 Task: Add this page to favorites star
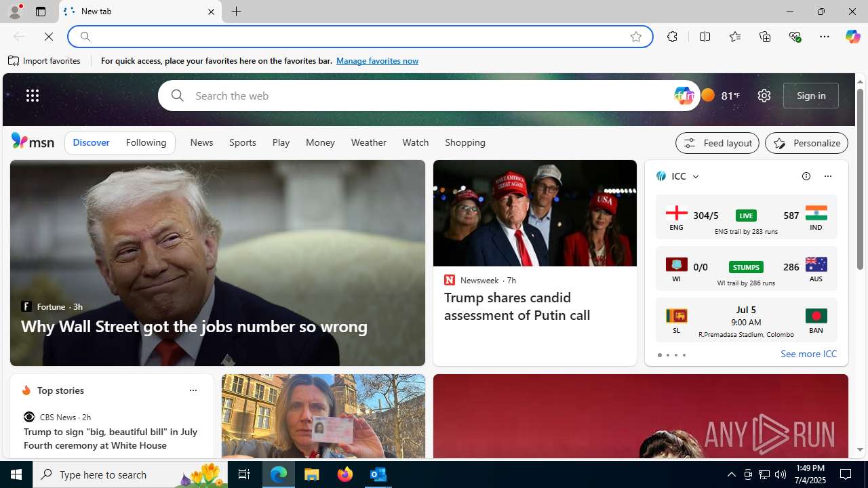pos(636,37)
